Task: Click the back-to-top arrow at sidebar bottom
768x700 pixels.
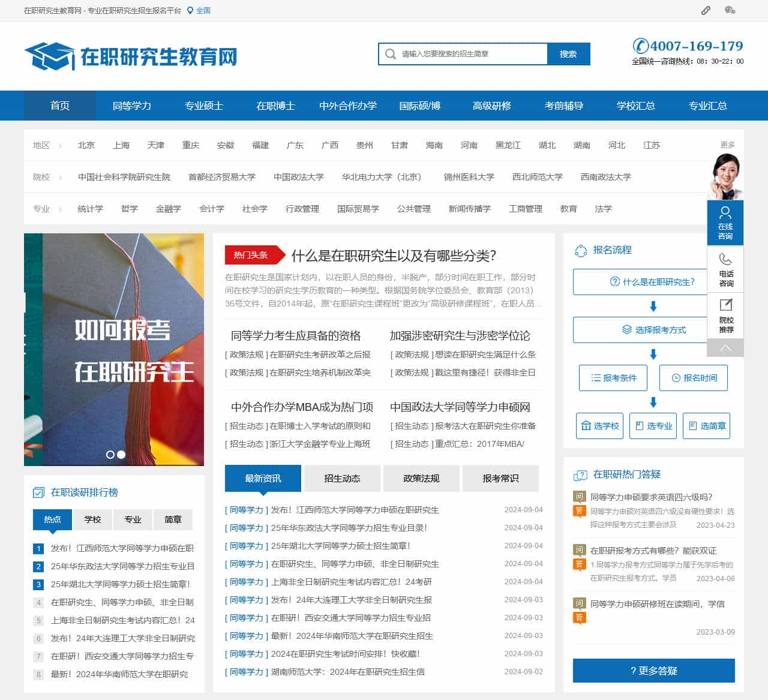Action: pos(725,347)
